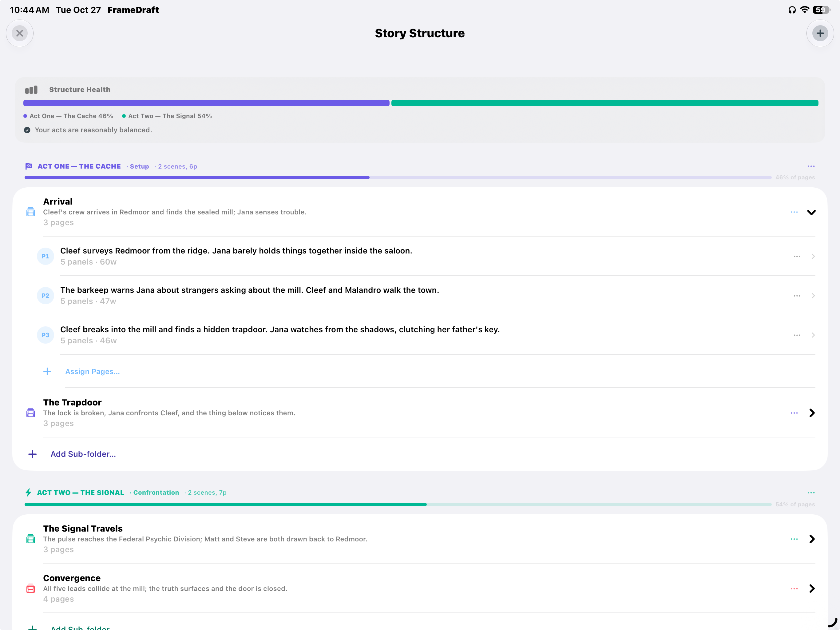Select the P2 page badge

46,296
